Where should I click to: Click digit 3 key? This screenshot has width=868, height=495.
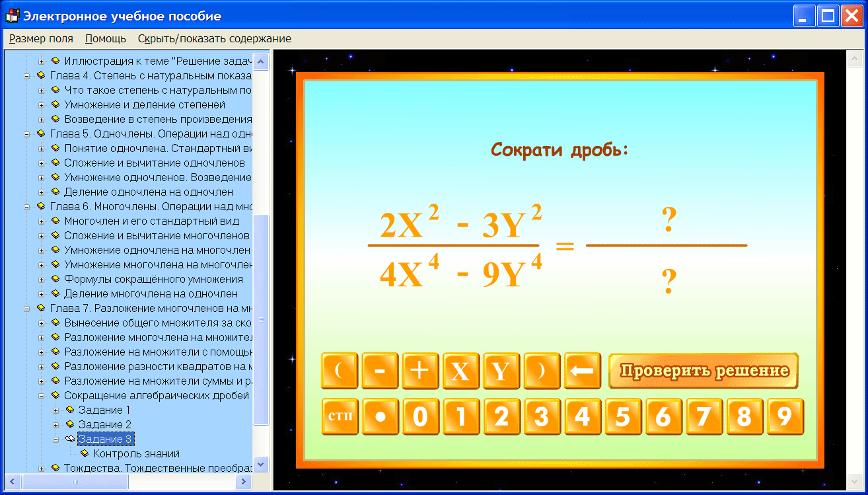point(541,416)
